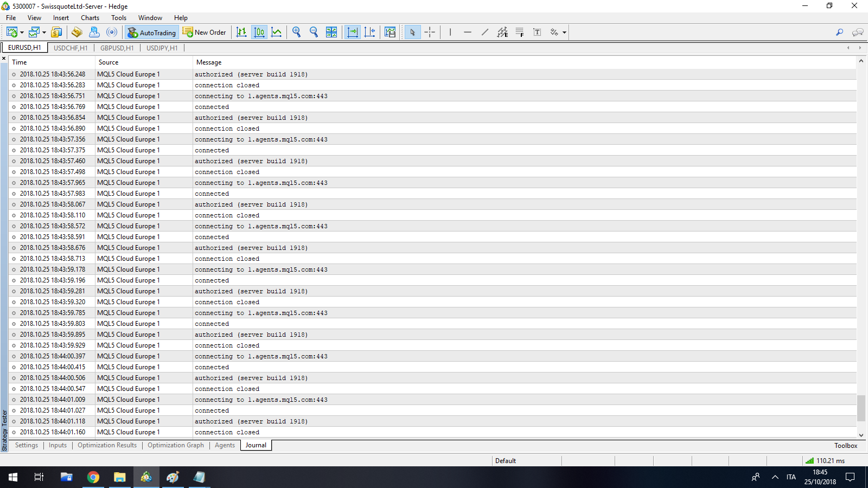Select the EURUSD,H1 chart tab
This screenshot has height=488, width=868.
(x=24, y=48)
